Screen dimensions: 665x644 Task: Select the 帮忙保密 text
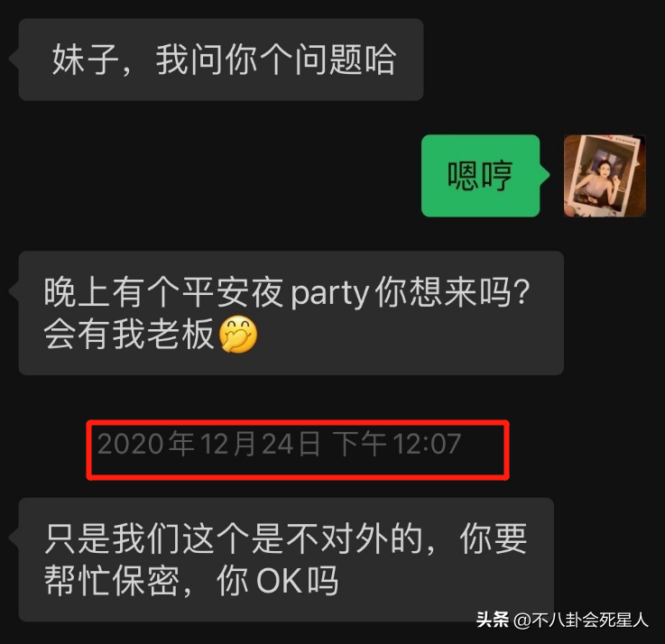112,581
